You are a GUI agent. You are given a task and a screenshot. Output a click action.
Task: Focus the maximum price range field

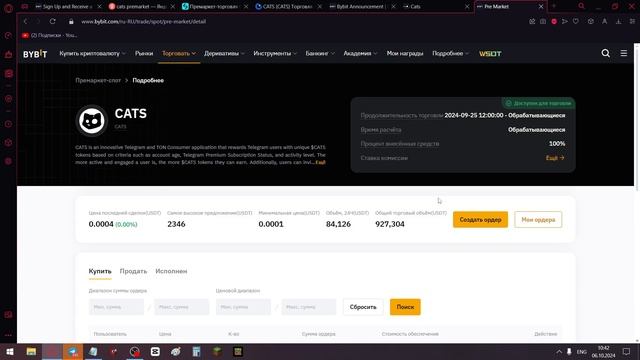click(x=309, y=307)
